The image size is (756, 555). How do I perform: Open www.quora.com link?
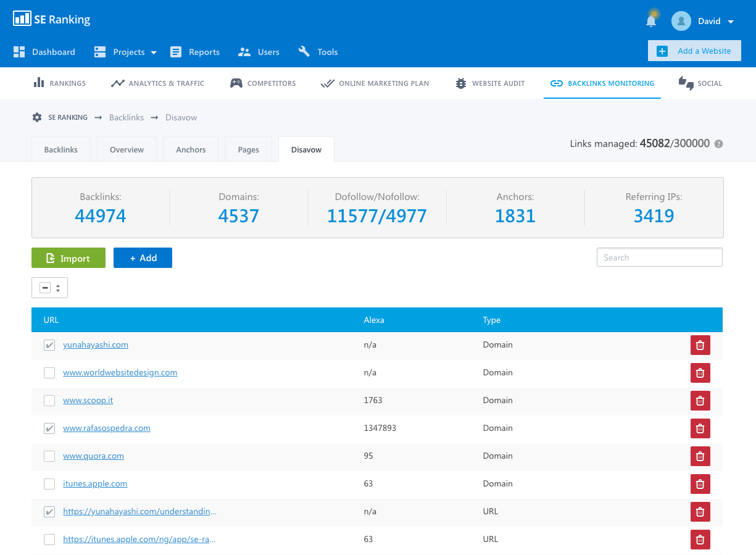93,456
